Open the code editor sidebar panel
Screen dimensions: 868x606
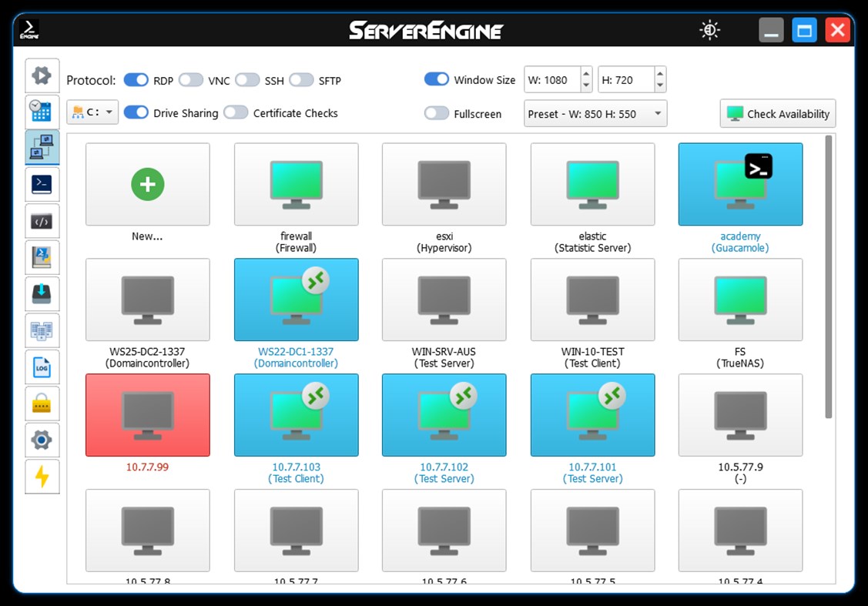[x=42, y=220]
